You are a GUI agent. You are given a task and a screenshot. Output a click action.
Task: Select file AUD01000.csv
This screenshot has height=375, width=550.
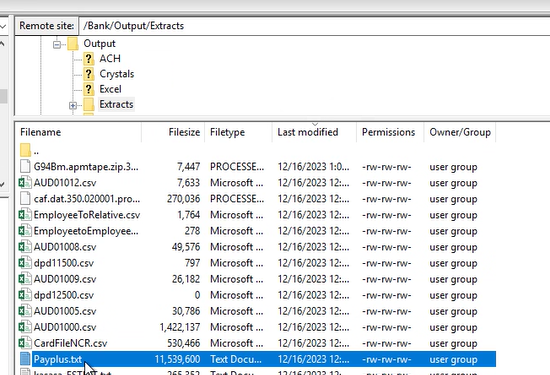point(65,327)
